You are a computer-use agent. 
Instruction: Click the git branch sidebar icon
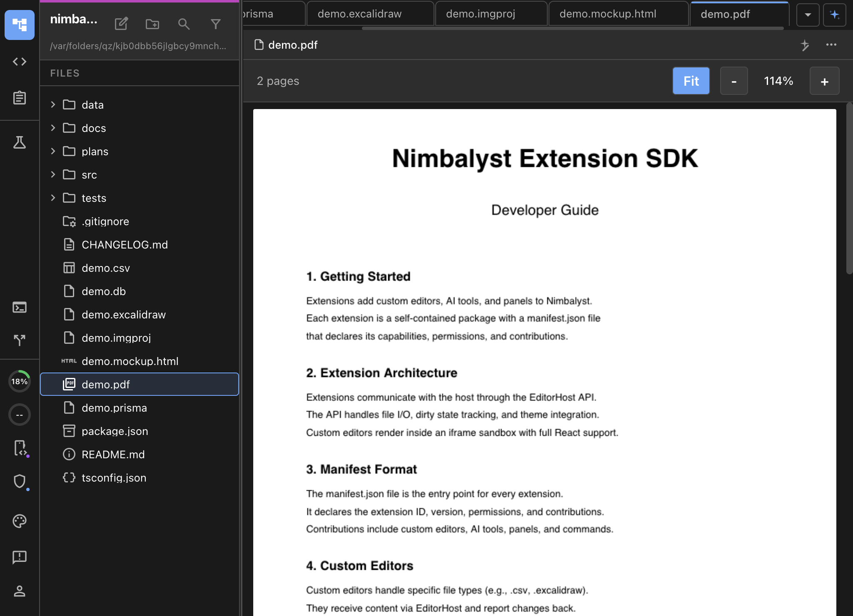click(20, 340)
